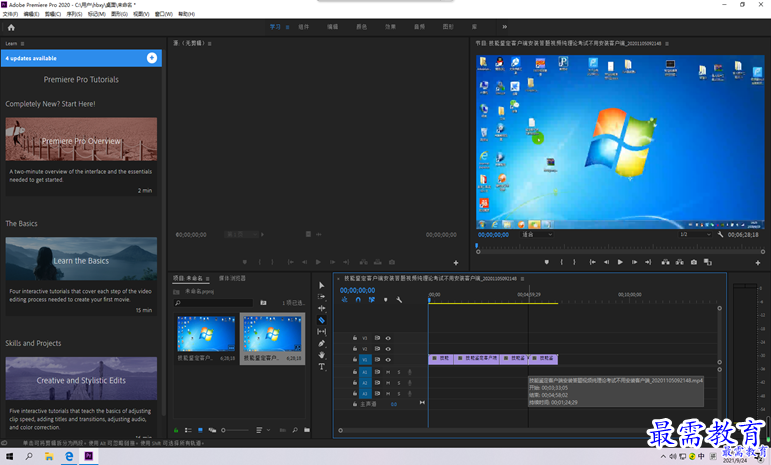Image resolution: width=771 pixels, height=465 pixels.
Task: Create new bin in Project panel header
Action: pos(263,303)
